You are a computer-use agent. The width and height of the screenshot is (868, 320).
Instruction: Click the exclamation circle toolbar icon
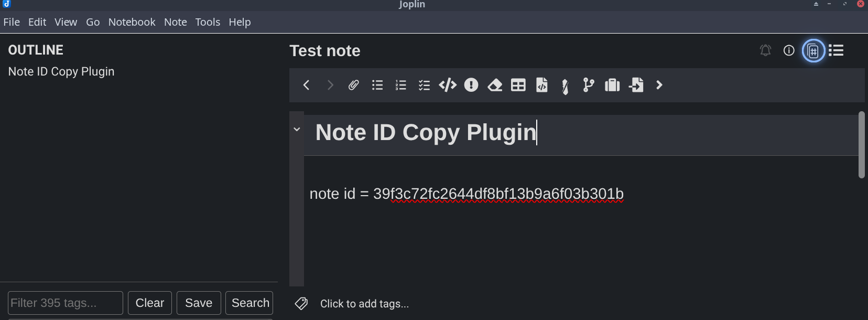pyautogui.click(x=471, y=85)
